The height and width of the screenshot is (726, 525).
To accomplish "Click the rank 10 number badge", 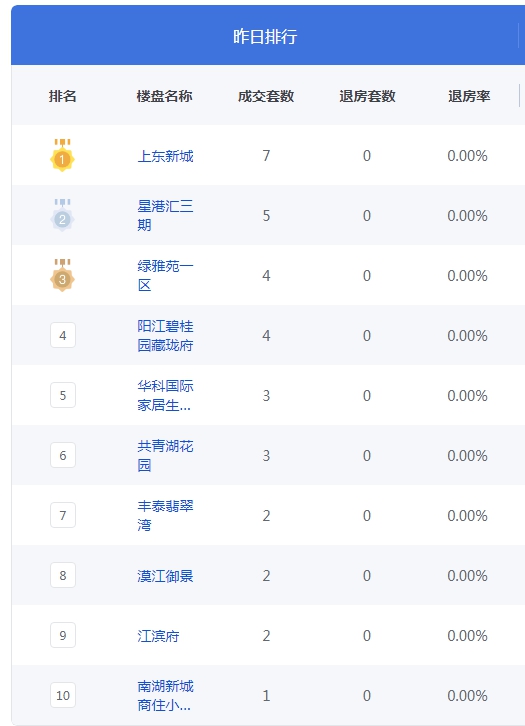I will [63, 695].
